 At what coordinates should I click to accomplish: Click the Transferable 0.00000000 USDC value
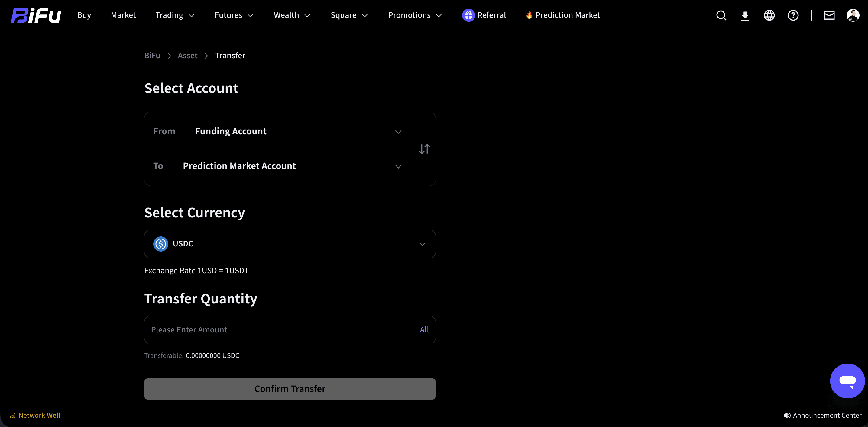213,356
